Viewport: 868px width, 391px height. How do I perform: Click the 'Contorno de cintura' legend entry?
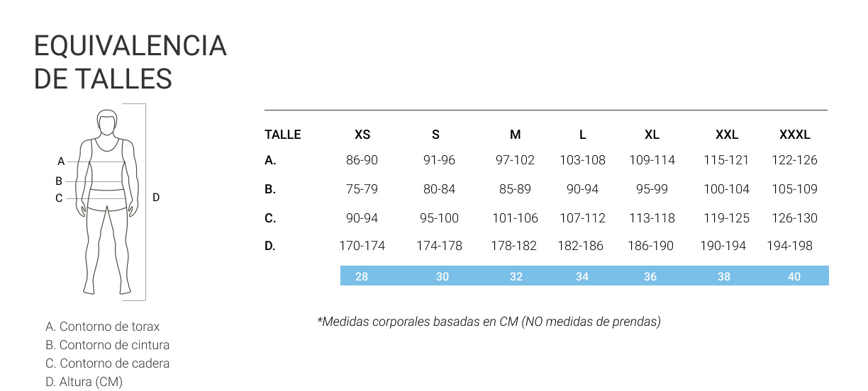click(108, 345)
